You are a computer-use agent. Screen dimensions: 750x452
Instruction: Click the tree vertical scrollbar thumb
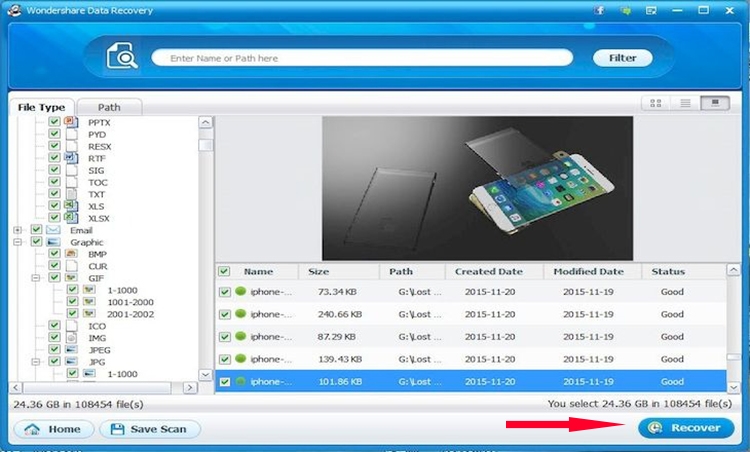click(206, 144)
